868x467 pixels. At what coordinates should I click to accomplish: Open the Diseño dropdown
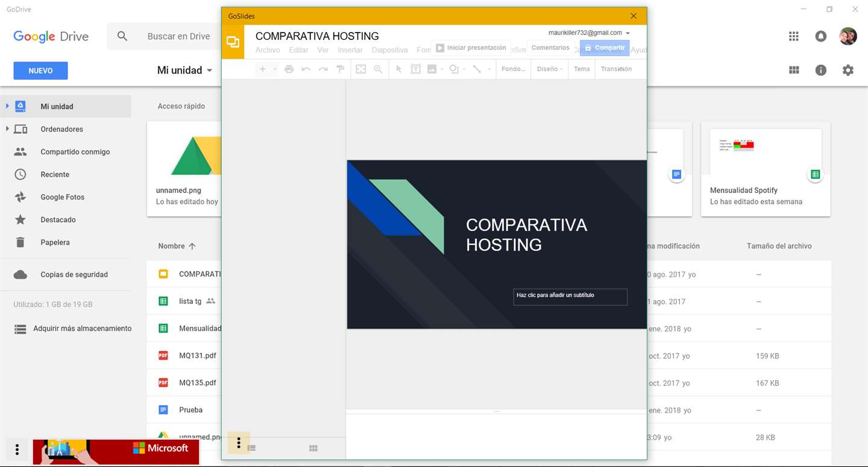[550, 69]
